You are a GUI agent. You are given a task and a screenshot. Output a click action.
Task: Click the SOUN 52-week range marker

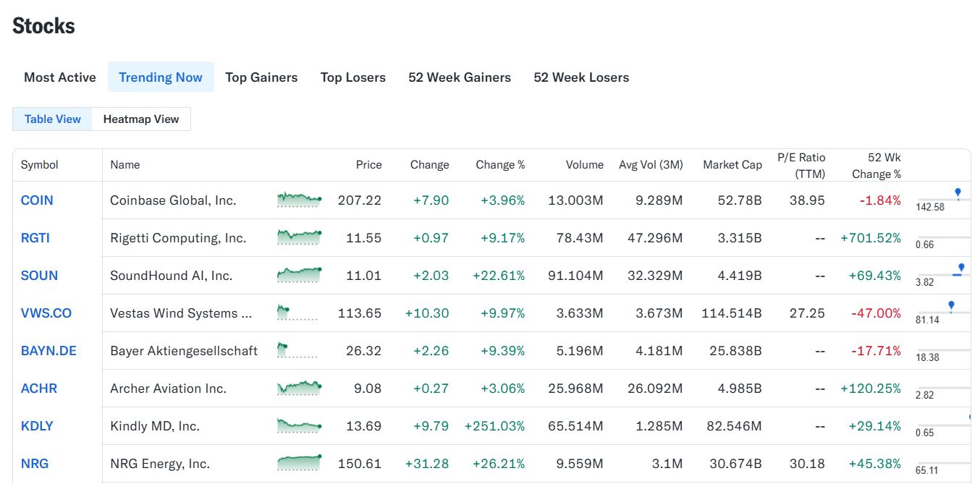pos(961,268)
